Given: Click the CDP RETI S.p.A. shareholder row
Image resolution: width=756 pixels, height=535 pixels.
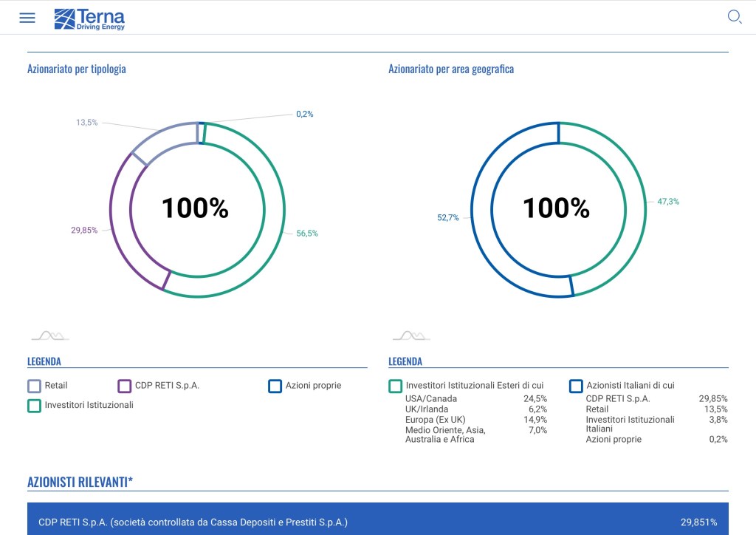Looking at the screenshot, I should pyautogui.click(x=377, y=522).
